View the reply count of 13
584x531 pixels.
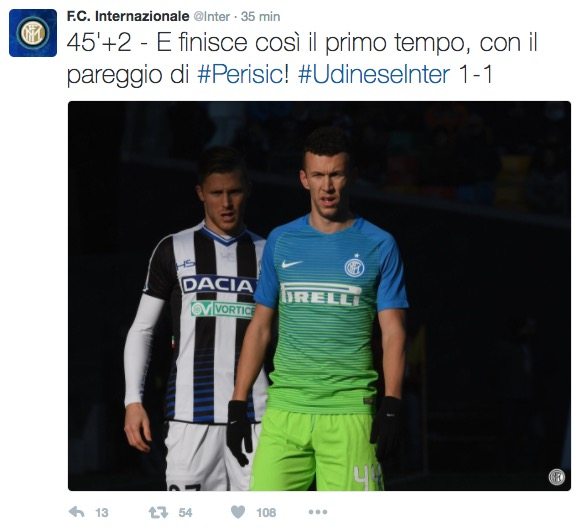[x=102, y=513]
